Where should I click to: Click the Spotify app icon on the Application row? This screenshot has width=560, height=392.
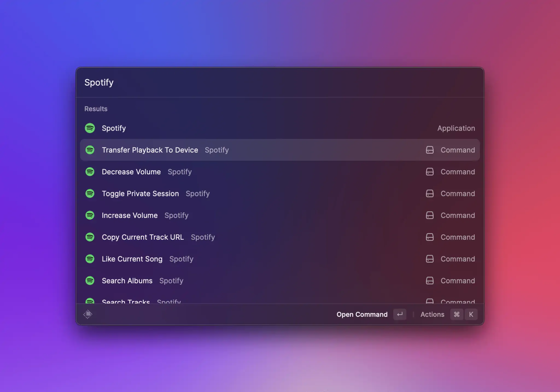[90, 128]
